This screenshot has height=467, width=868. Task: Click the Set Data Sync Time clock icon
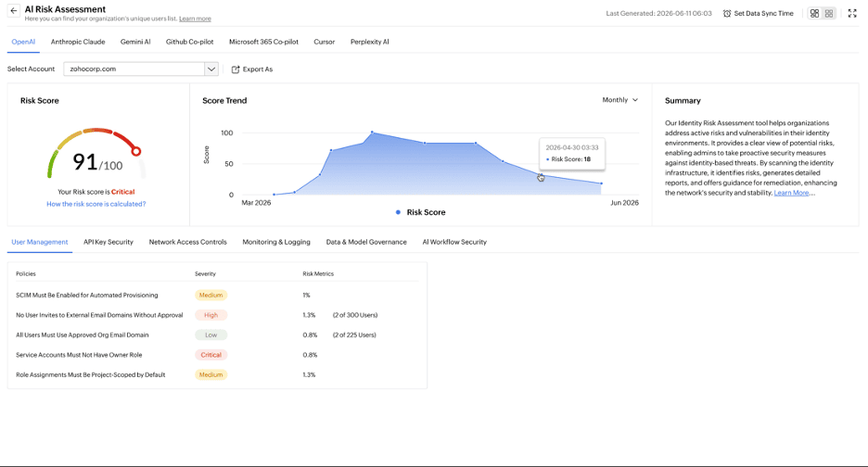pyautogui.click(x=727, y=13)
